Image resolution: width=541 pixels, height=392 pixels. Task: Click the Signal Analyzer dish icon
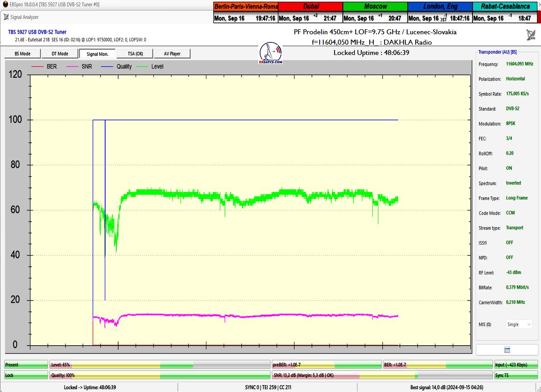click(x=6, y=17)
